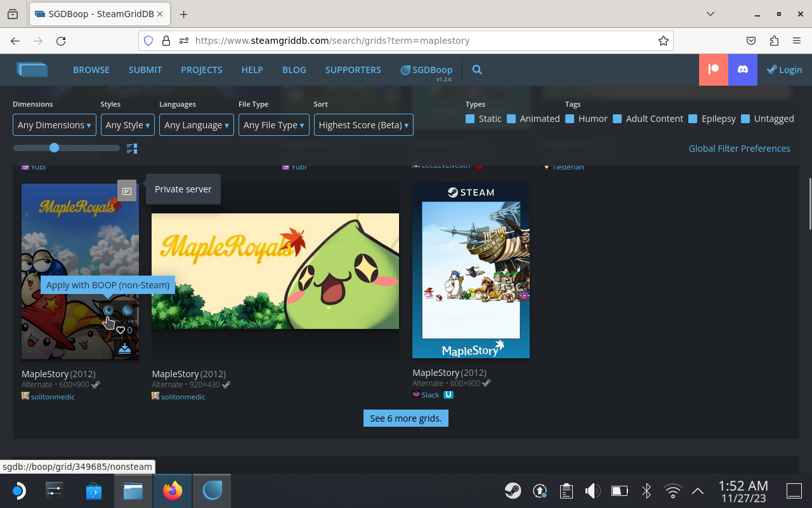Open the HELP menu item
This screenshot has width=812, height=508.
(x=252, y=70)
